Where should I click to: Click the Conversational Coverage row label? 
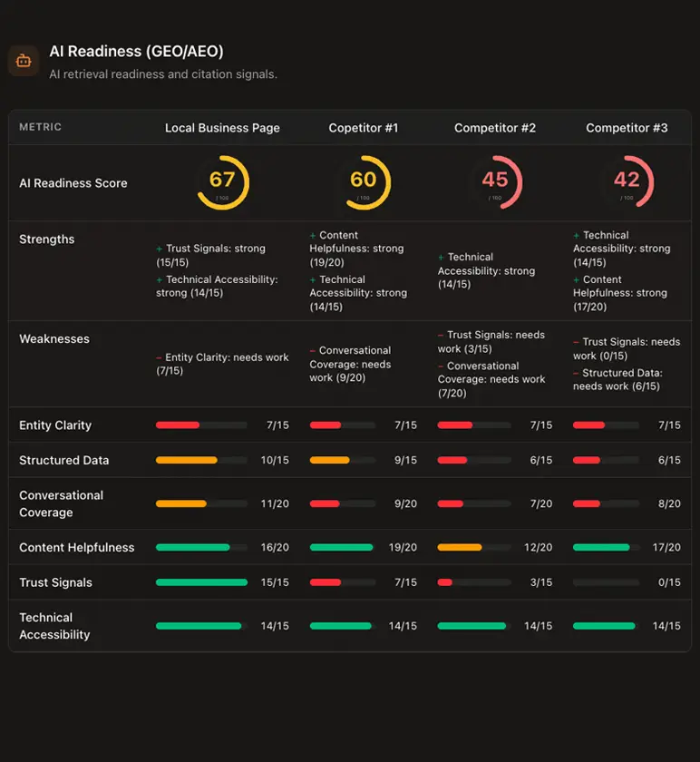(62, 503)
